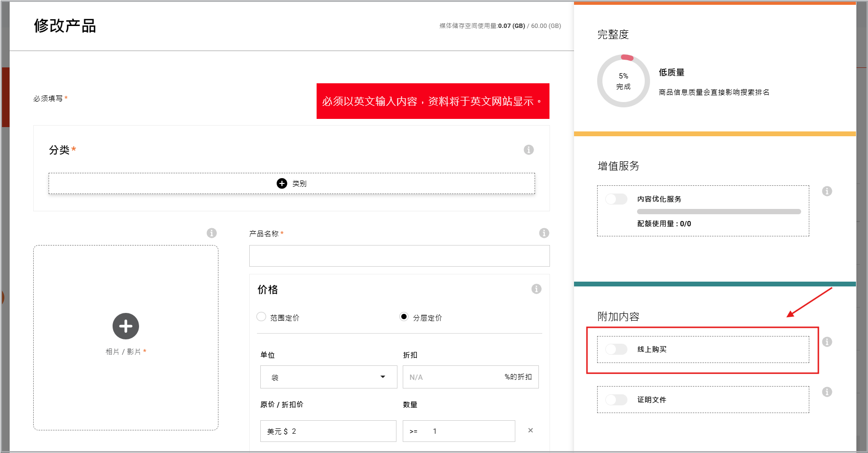This screenshot has height=453, width=868.
Task: Click info icon beside content optimization service
Action: click(x=827, y=191)
